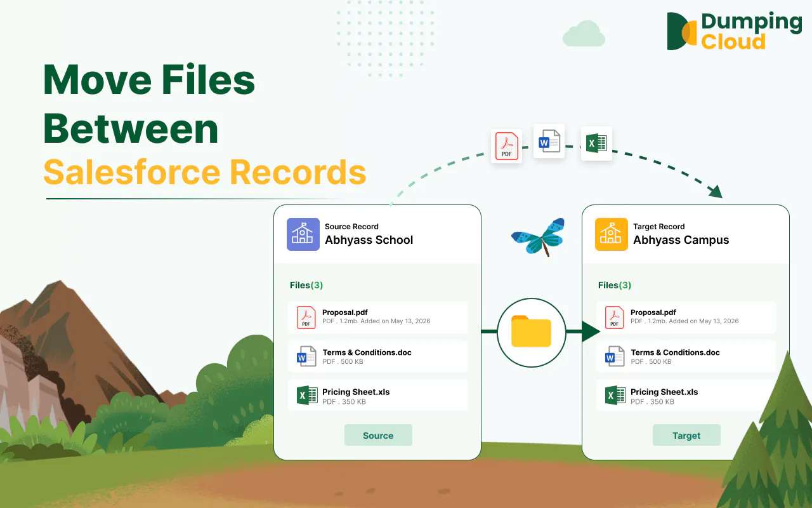Select Terms & Conditions.doc file name in Target Record
This screenshot has width=812, height=508.
[675, 352]
